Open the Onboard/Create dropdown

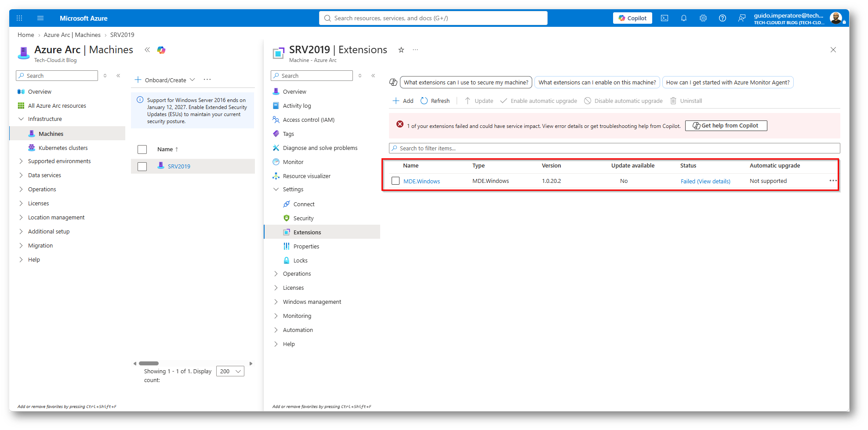coord(165,80)
